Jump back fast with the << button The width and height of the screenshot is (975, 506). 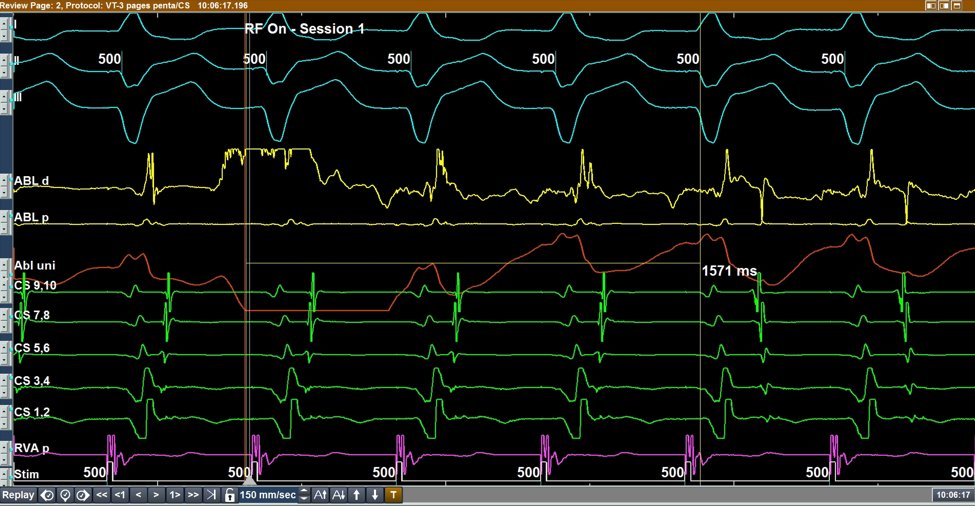click(101, 495)
